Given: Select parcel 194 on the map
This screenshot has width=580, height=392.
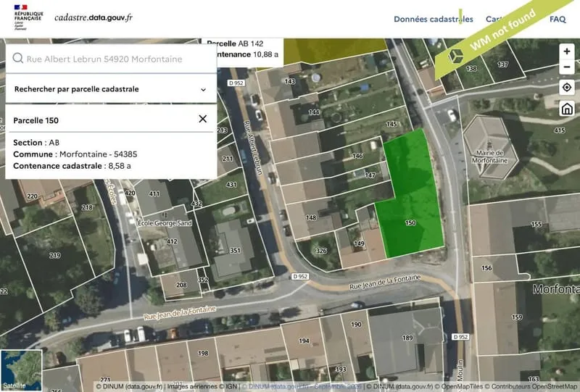Looking at the screenshot, I should pos(304,341).
